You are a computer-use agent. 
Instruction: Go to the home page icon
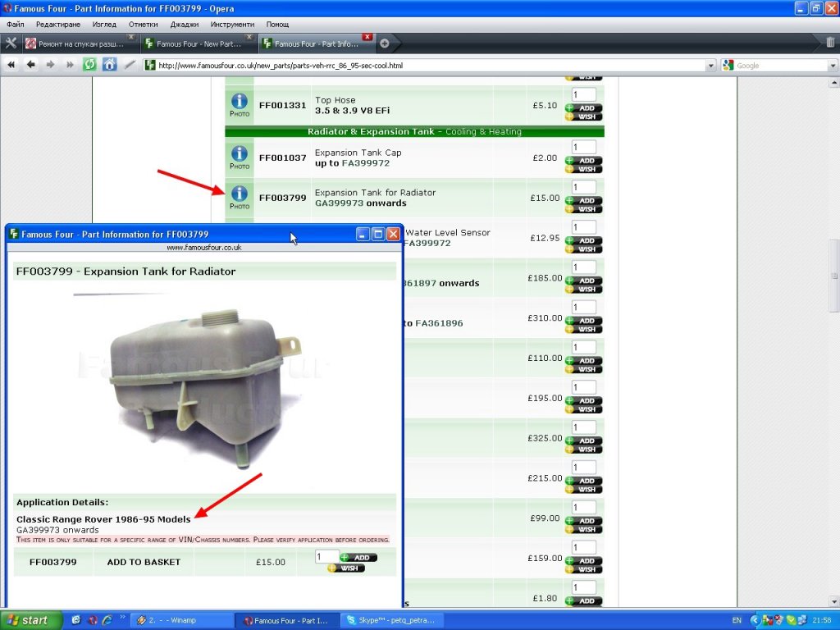click(109, 65)
